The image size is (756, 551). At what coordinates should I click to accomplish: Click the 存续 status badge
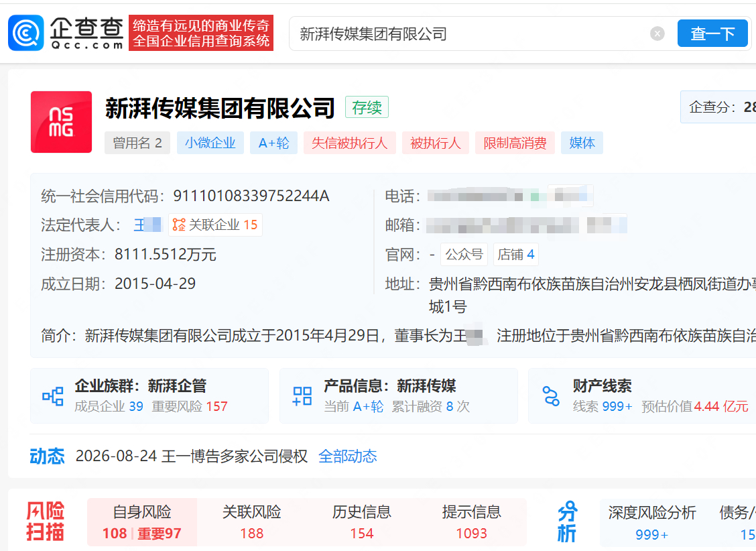click(367, 107)
